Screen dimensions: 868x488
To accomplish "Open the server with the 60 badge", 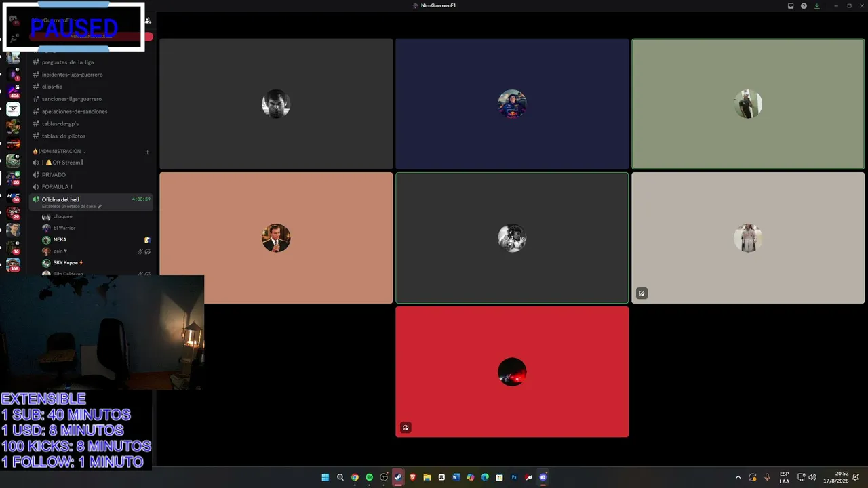I will tap(14, 178).
